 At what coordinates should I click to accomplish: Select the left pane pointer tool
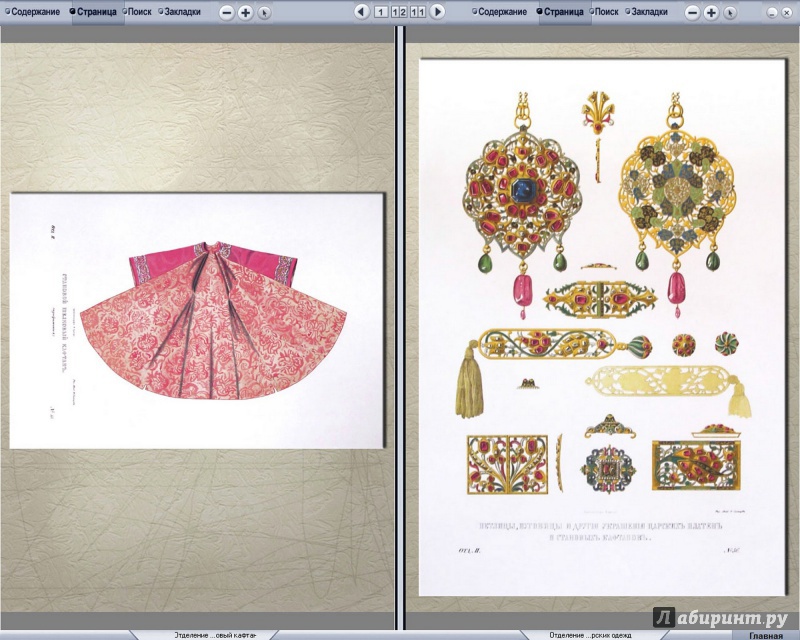263,13
